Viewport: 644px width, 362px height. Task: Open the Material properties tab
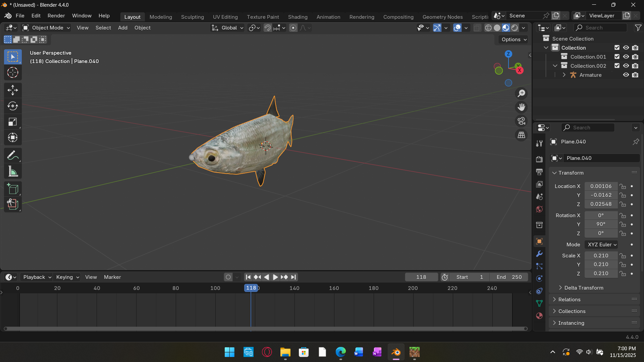point(539,316)
